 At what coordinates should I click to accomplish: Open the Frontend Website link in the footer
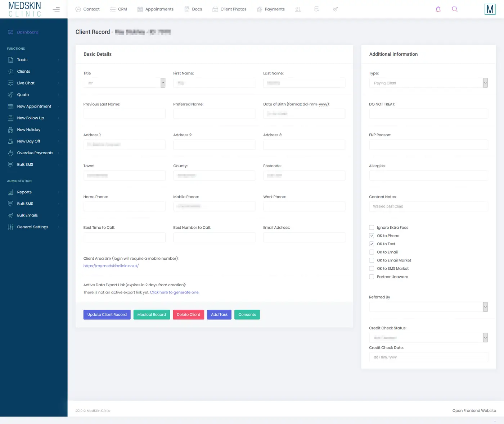point(474,411)
